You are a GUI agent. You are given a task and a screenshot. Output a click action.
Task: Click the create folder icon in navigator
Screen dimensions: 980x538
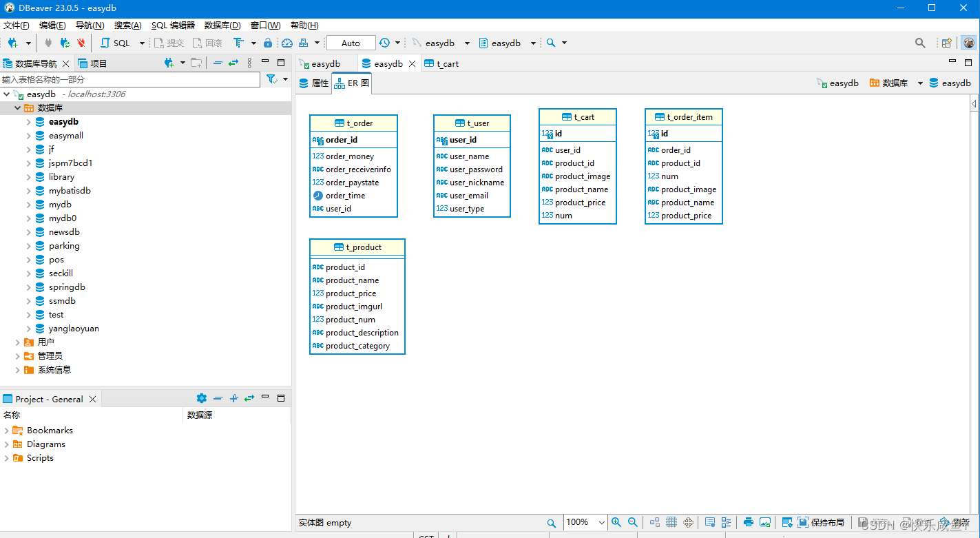pos(196,63)
